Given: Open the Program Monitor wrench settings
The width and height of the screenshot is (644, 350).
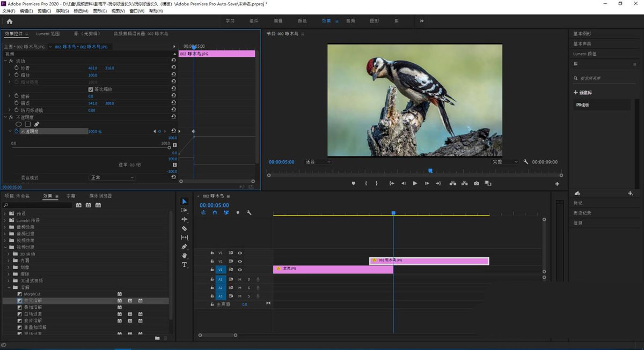Looking at the screenshot, I should (x=526, y=162).
